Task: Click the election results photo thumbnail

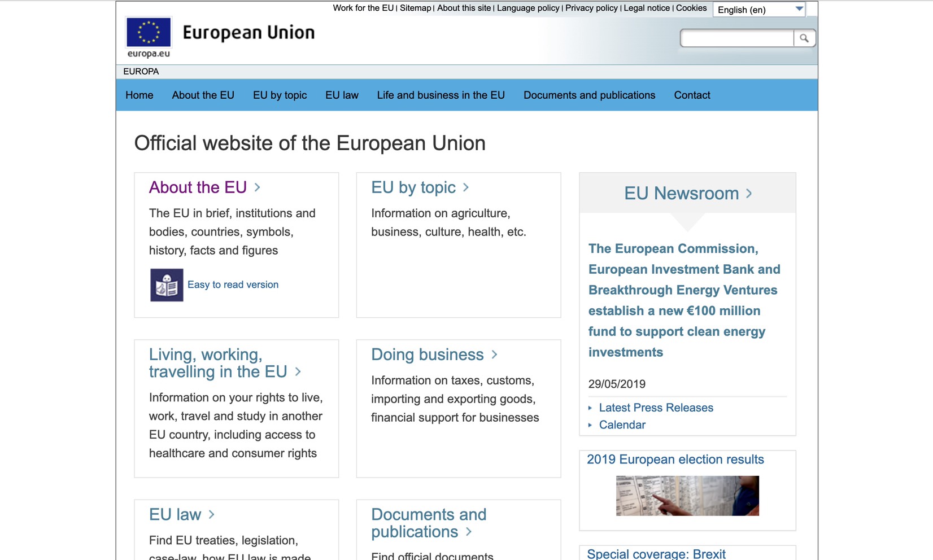Action: pyautogui.click(x=687, y=496)
